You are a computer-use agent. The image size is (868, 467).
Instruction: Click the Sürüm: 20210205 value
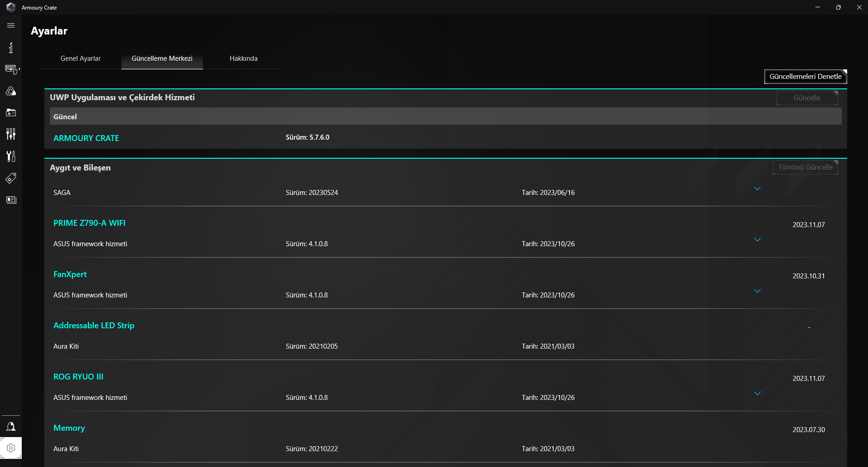[312, 346]
